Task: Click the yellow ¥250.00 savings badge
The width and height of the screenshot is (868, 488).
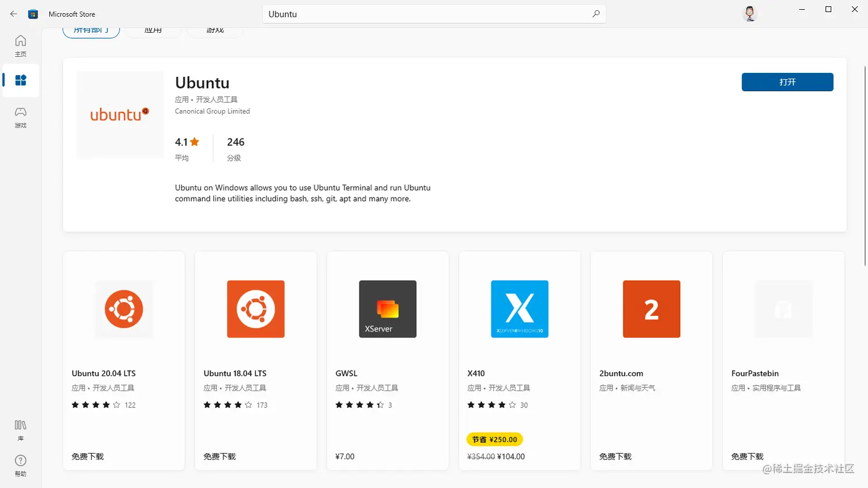Action: pyautogui.click(x=495, y=440)
